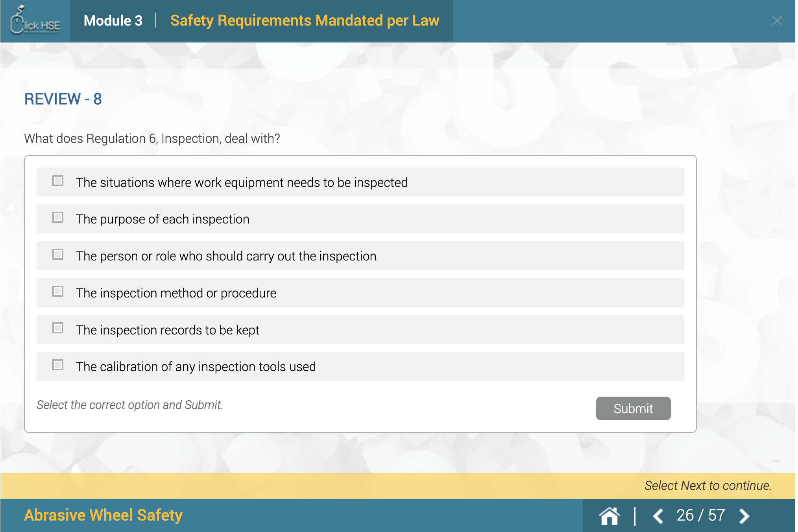Image resolution: width=798 pixels, height=532 pixels.
Task: Click the Module 3 header label
Action: (x=113, y=20)
